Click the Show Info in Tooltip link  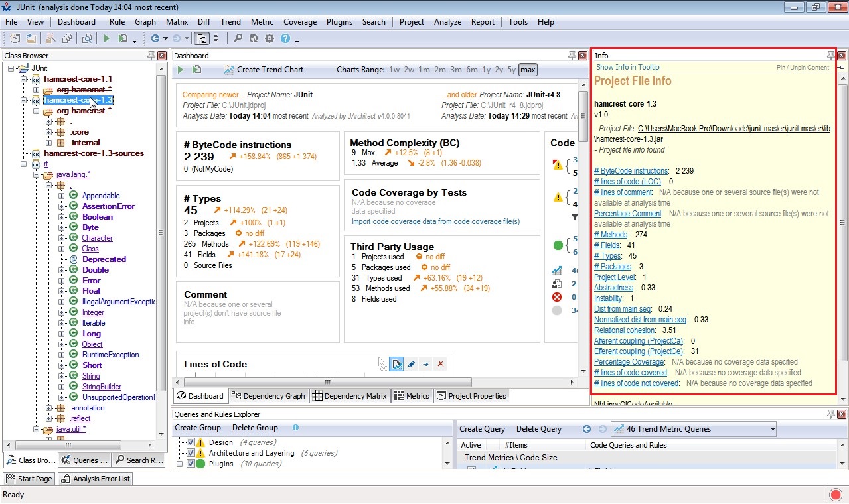point(627,67)
